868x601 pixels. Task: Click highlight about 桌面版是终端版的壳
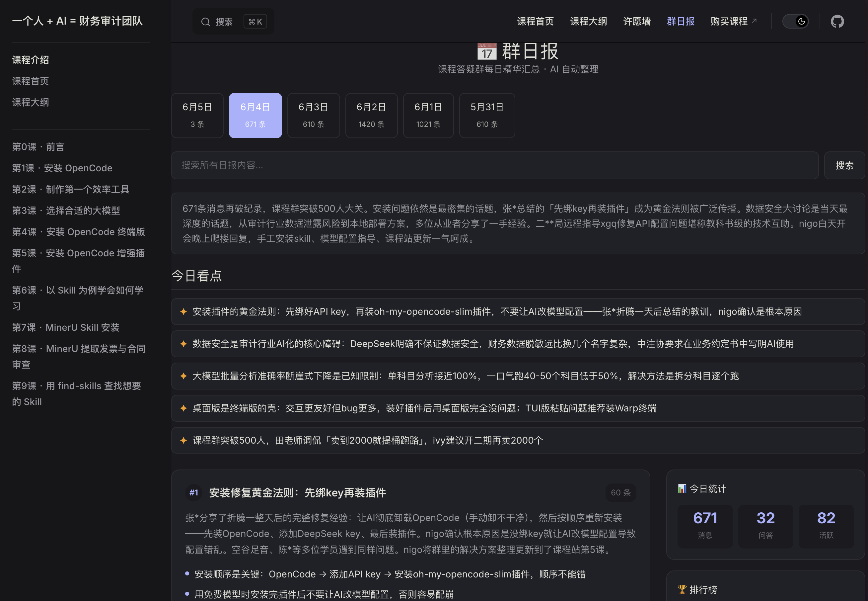tap(518, 408)
